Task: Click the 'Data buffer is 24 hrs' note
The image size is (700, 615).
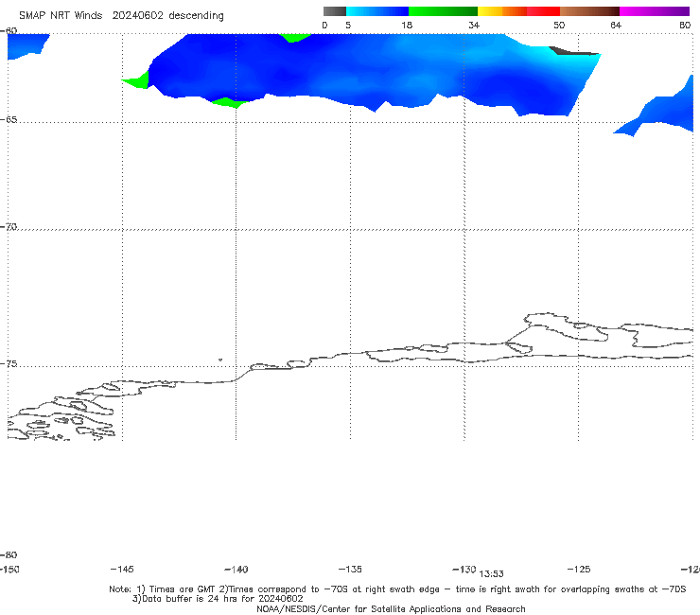Action: [218, 599]
